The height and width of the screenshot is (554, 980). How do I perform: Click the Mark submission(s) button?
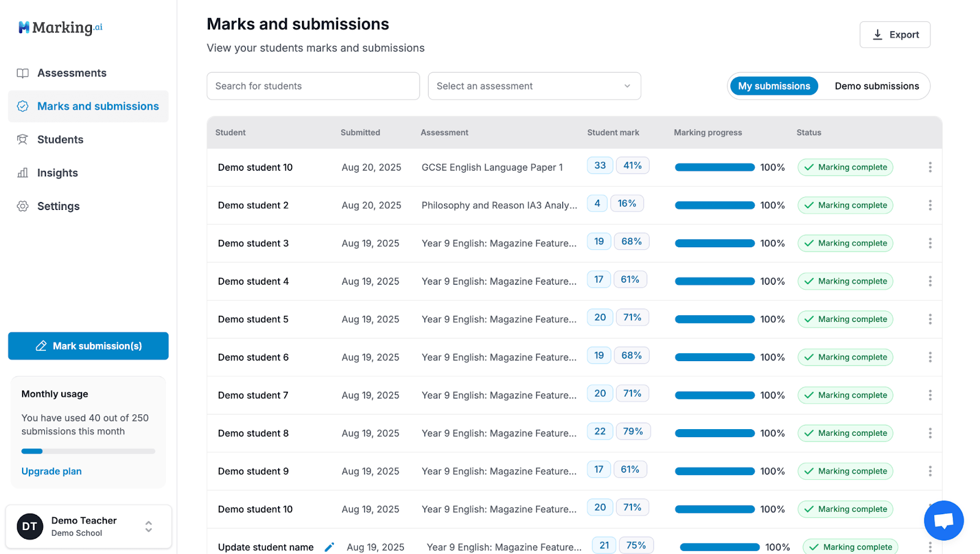[88, 346]
